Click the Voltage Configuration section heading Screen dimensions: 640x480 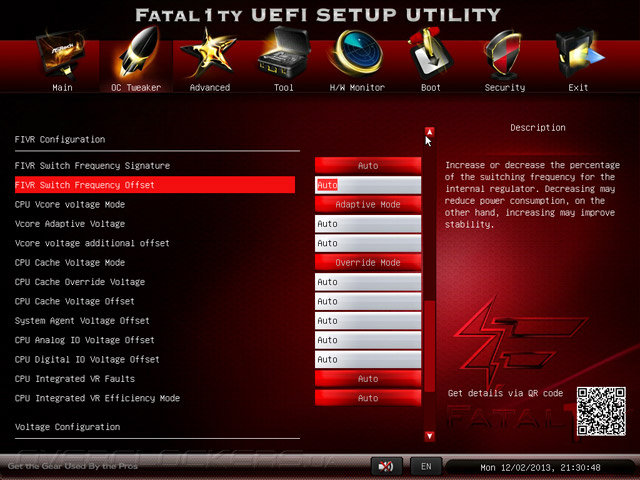[x=67, y=427]
